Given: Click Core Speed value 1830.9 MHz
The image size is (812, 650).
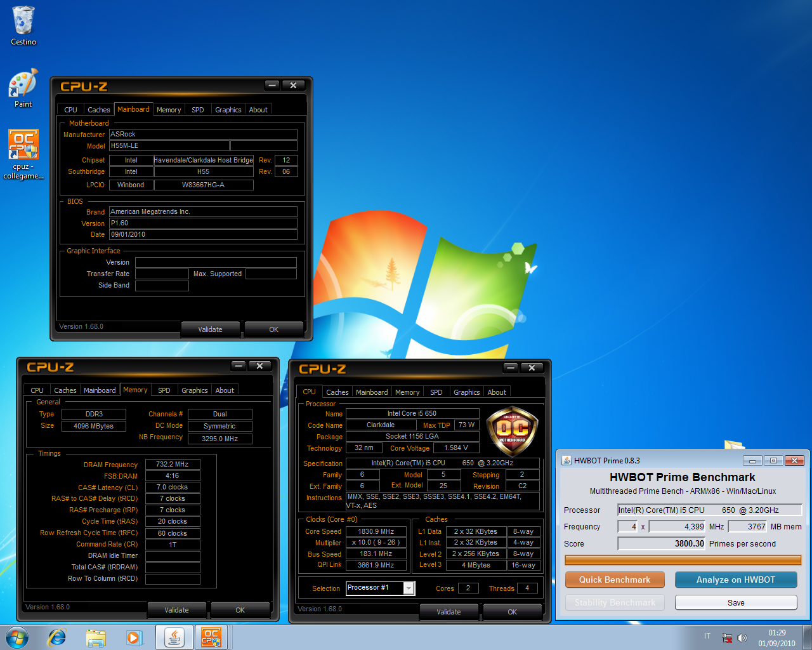Looking at the screenshot, I should (376, 531).
